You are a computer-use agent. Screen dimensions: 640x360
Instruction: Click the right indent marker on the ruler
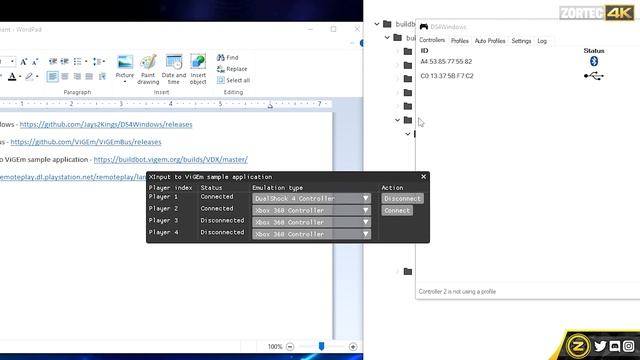click(270, 106)
